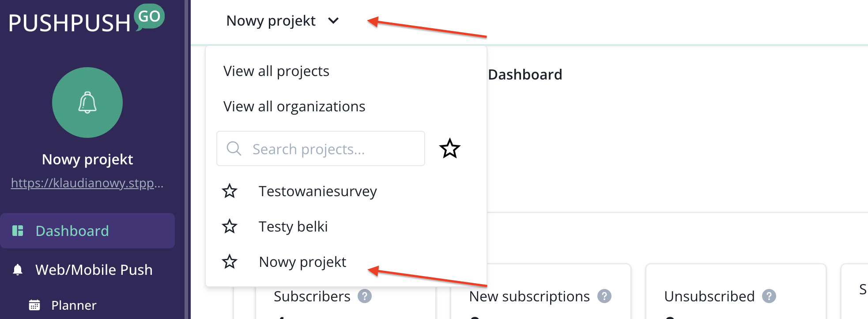868x319 pixels.
Task: Select View all projects
Action: (x=276, y=71)
